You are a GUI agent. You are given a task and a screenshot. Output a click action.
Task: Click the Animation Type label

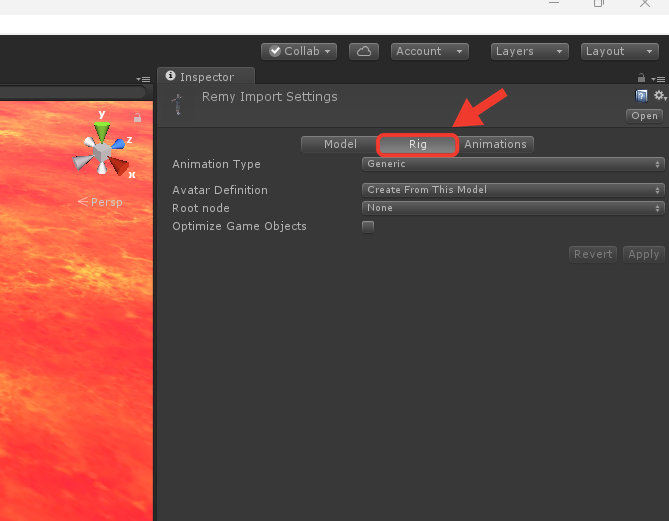216,164
